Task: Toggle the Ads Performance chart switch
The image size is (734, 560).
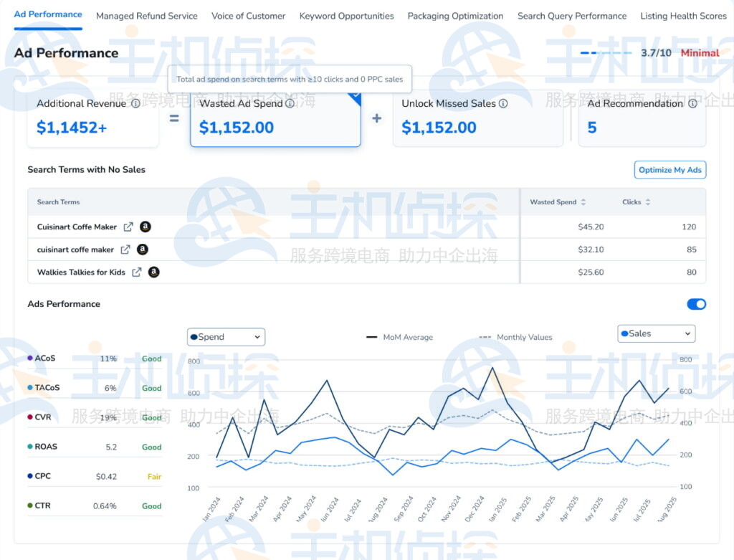Action: (696, 304)
